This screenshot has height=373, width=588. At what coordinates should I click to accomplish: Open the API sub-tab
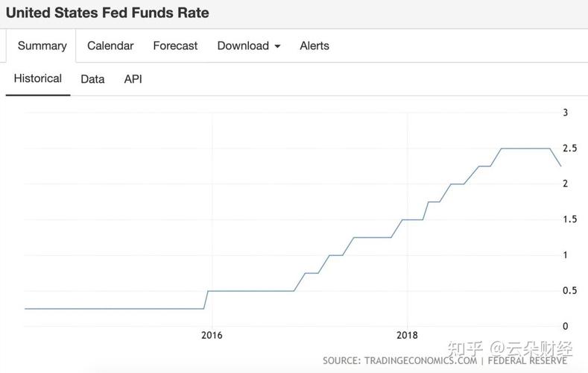coord(133,79)
